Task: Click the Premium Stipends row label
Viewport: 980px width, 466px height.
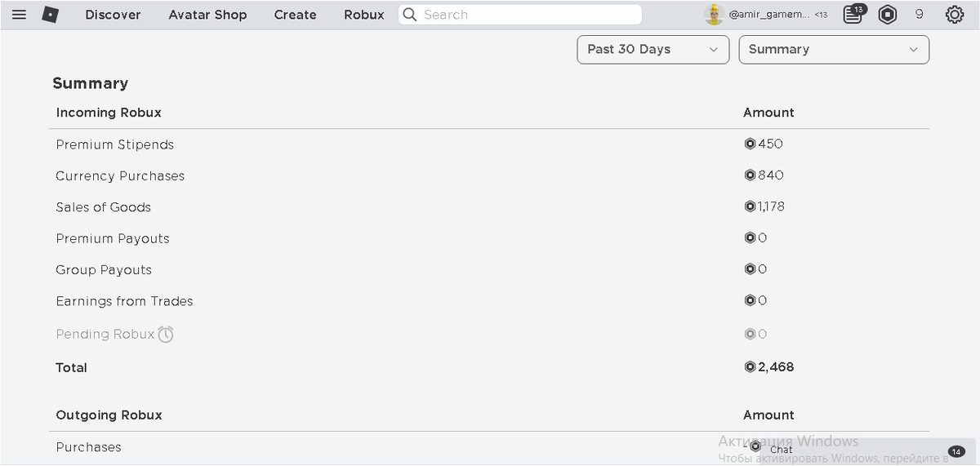Action: click(114, 144)
